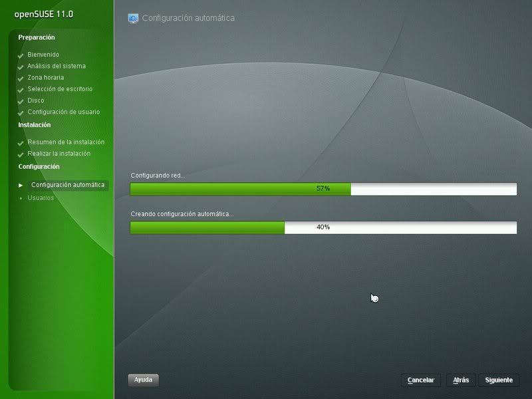The width and height of the screenshot is (532, 399).
Task: Click the checkmark beside Disco
Action: [x=21, y=102]
